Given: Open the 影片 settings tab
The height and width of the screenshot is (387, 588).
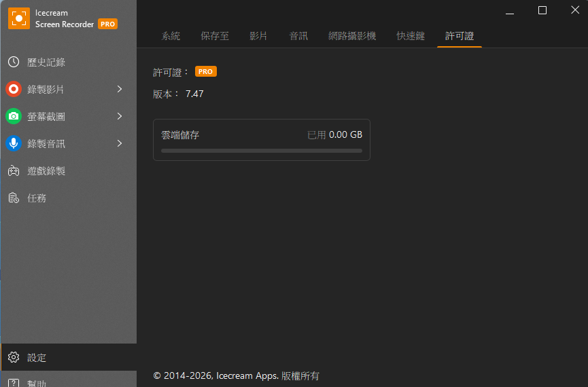Looking at the screenshot, I should point(258,36).
